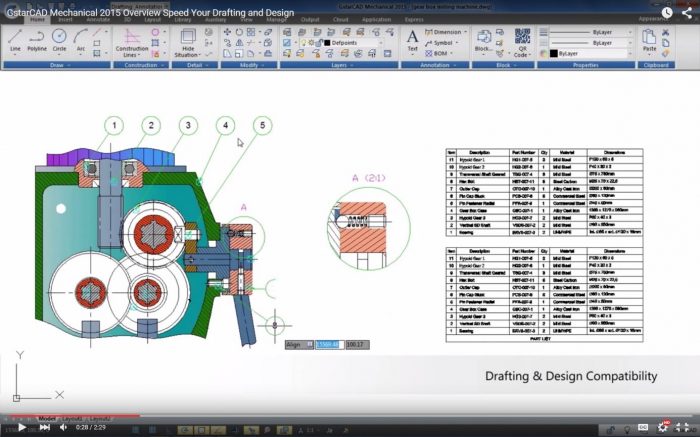Switch to the Express ribbon tab
700x437 pixels.
pyautogui.click(x=414, y=20)
